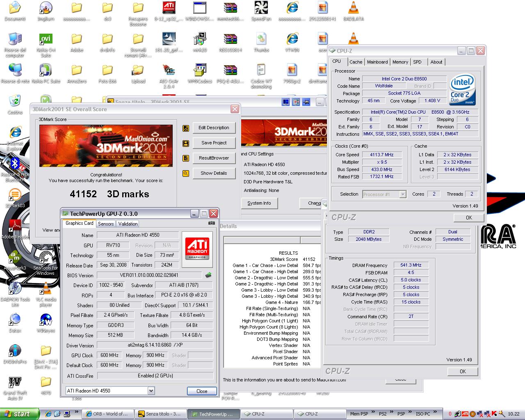525x420 pixels.
Task: Open the Validation tab in GPU-Z
Action: pos(128,224)
